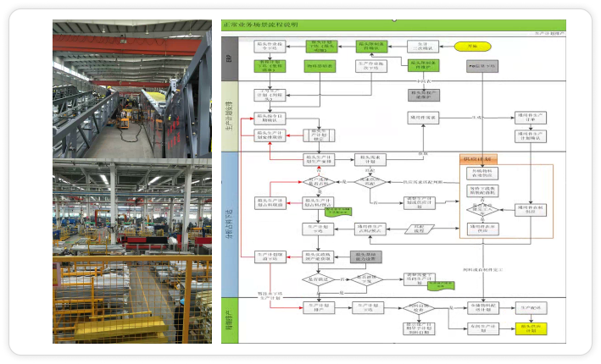The width and height of the screenshot is (601, 364).
Task: Click the 需求供应匹配 decision diamond
Action: pos(370,181)
